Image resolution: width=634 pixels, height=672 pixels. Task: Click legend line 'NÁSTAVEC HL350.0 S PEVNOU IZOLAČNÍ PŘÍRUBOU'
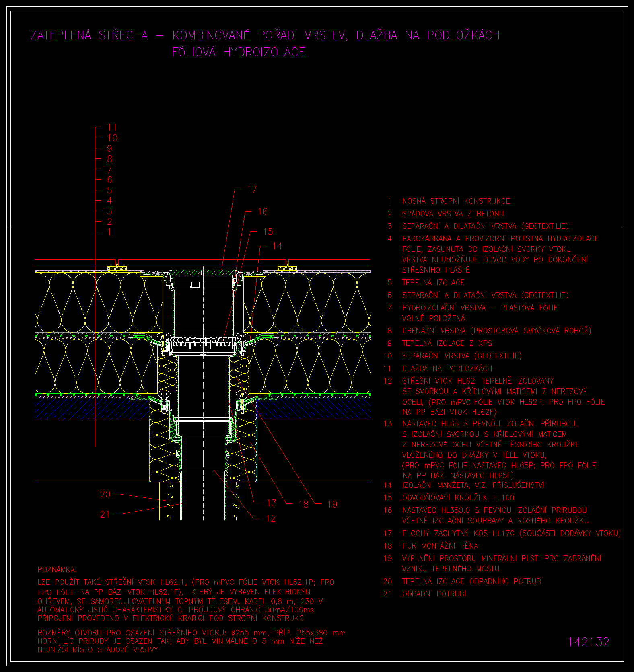(x=494, y=510)
